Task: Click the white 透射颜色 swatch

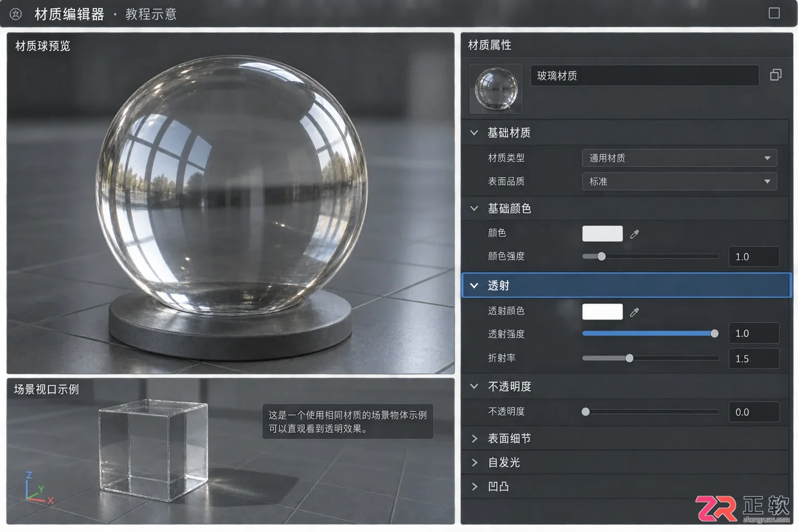Action: point(602,311)
